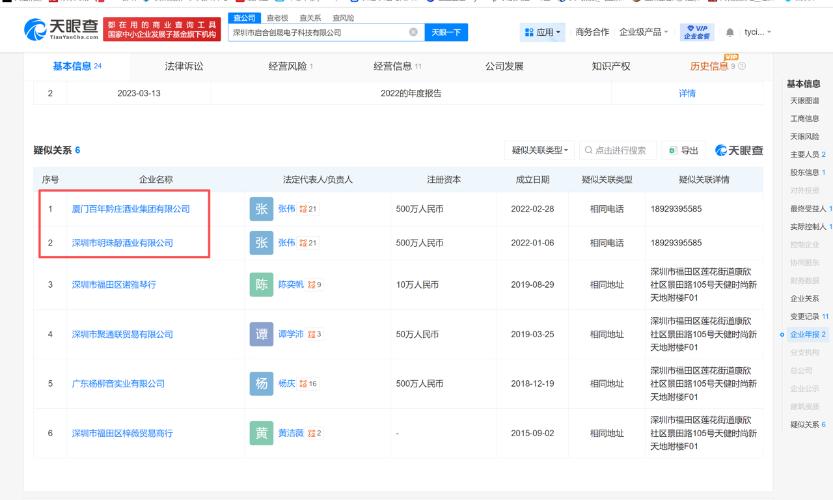
Task: Open the tyci... account dropdown
Action: point(757,32)
